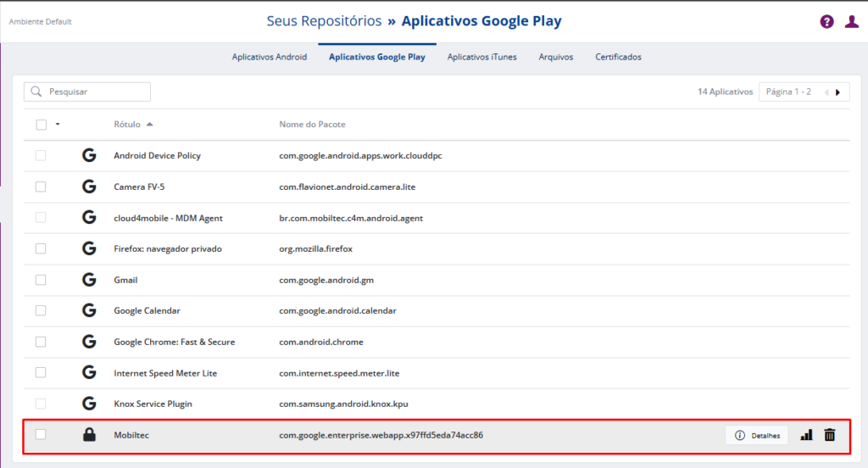The image size is (868, 468).
Task: Click package name com.samsung.android.knox.kpu
Action: (x=343, y=404)
